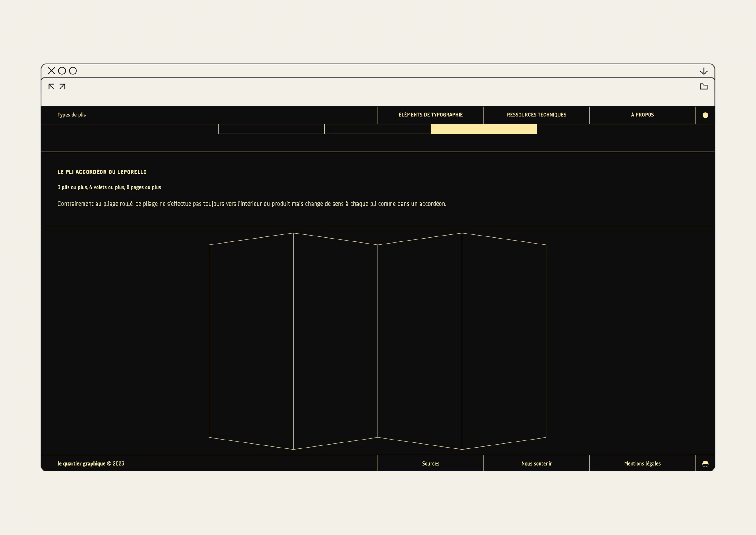
Task: Toggle the yellow circle theme button in nav
Action: point(705,115)
